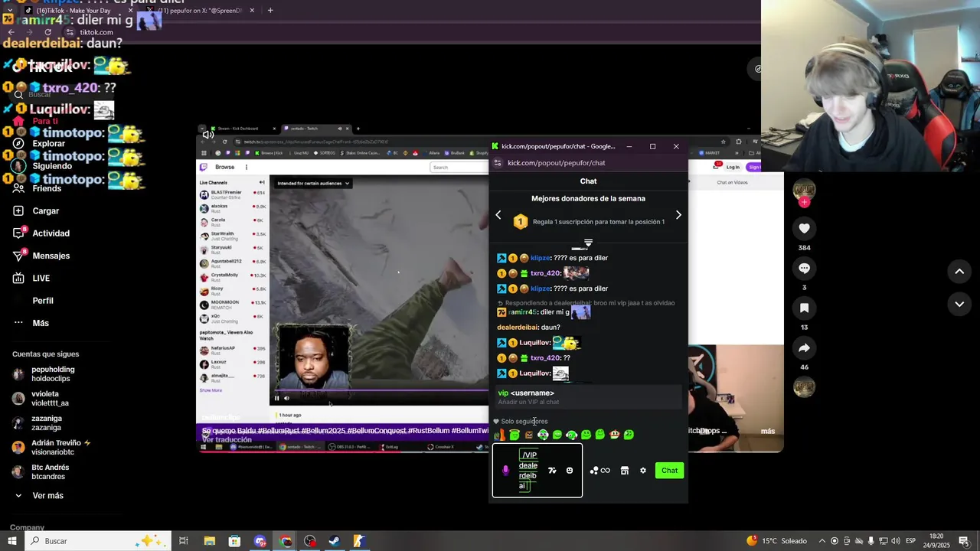
Task: Expand hidden system tray icons
Action: point(822,541)
